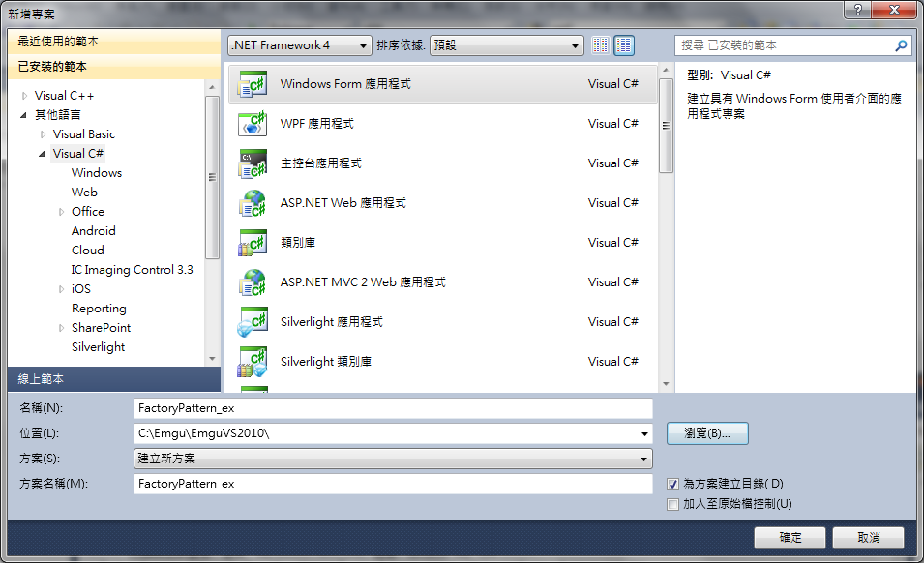This screenshot has width=924, height=563.
Task: Select the Silverlight 應用程式 template icon
Action: (x=253, y=322)
